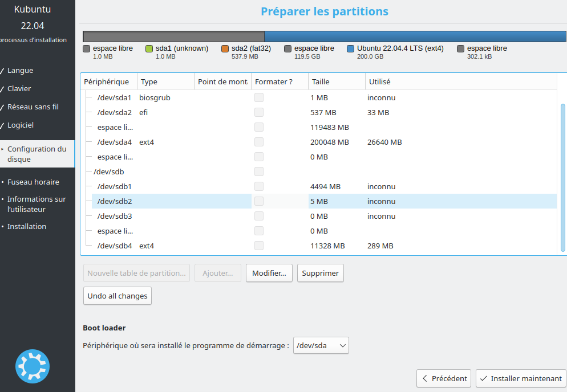Screen dimensions: 567x392
Task: Toggle format checkbox for /dev/sdb2
Action: (259, 201)
